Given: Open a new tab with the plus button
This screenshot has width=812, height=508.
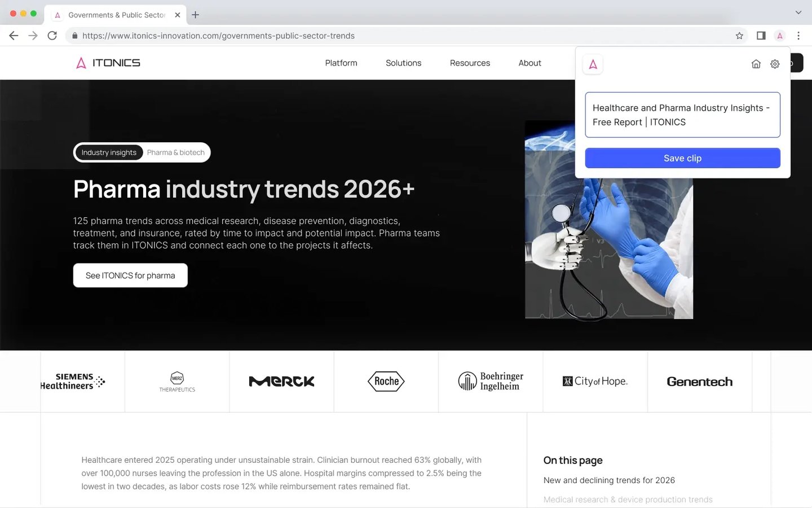Looking at the screenshot, I should pyautogui.click(x=195, y=15).
